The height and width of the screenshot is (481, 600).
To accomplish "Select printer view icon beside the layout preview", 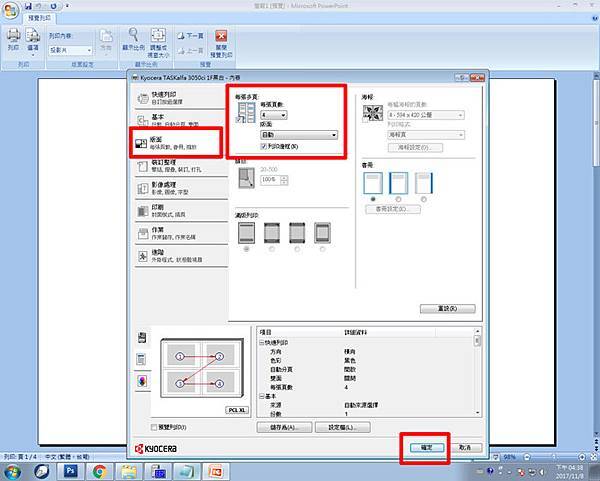I will [142, 338].
